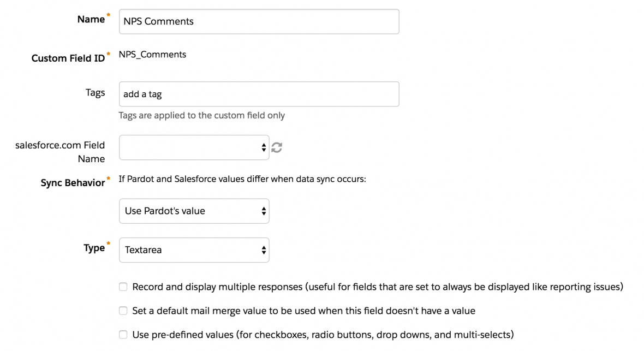
Task: Click the asterisk beside the Type label
Action: point(107,243)
